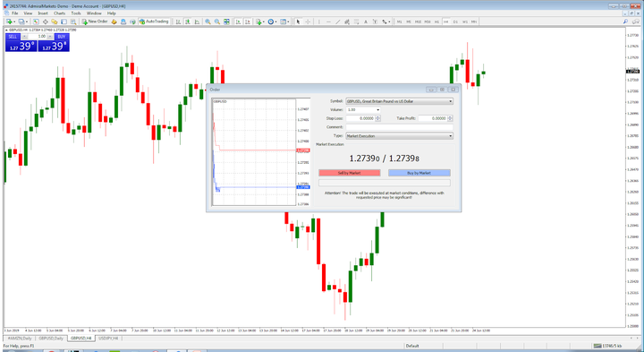This screenshot has height=352, width=644.
Task: Select the cursor arrow tool
Action: tap(298, 21)
